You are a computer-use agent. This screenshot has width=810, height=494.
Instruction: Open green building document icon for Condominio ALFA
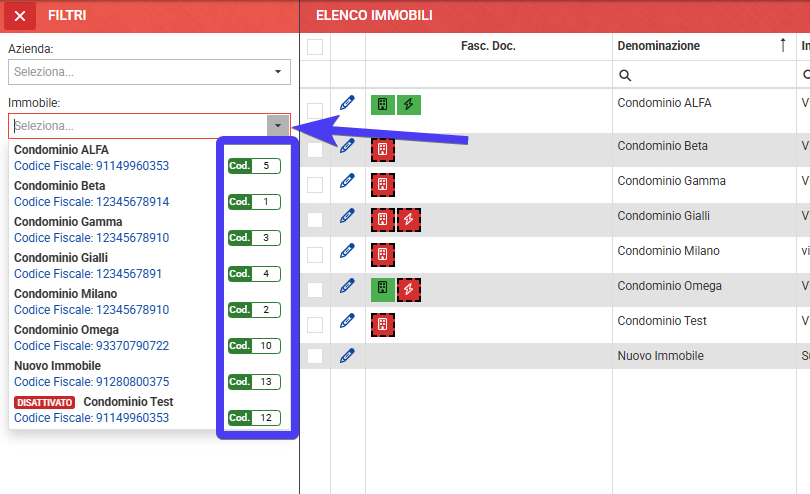(383, 104)
